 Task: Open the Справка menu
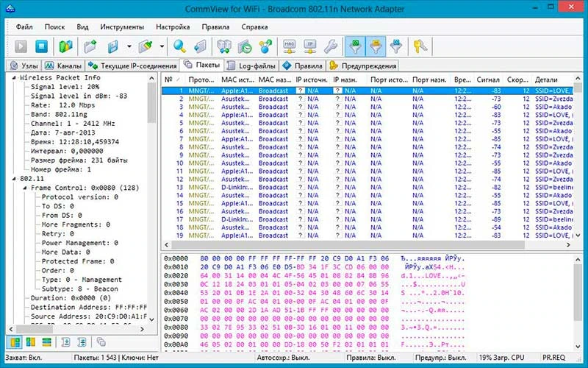pyautogui.click(x=254, y=27)
